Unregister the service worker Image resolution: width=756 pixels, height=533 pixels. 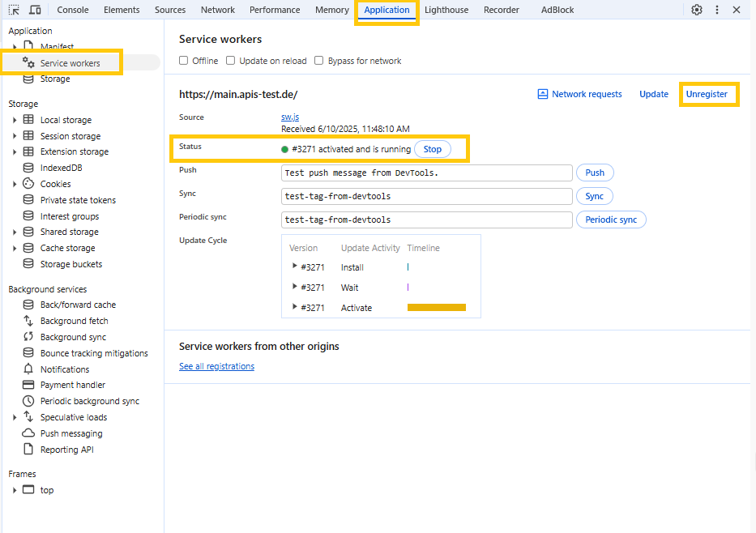coord(707,94)
